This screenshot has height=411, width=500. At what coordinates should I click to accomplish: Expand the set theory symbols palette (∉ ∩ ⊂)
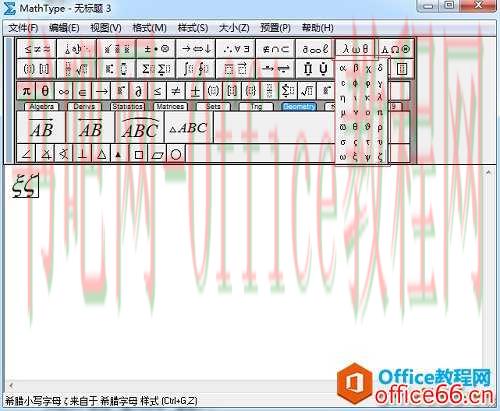(275, 49)
